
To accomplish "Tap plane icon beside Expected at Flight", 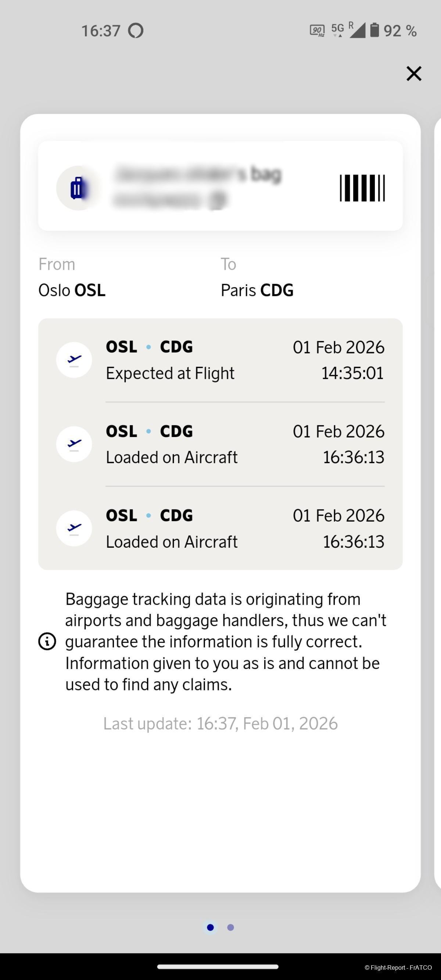I will click(74, 360).
